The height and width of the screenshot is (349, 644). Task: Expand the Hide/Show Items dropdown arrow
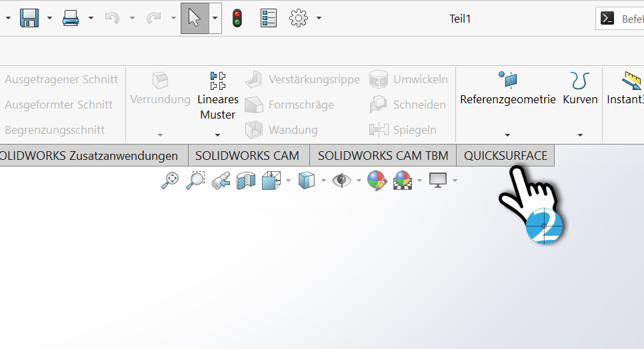click(x=359, y=180)
